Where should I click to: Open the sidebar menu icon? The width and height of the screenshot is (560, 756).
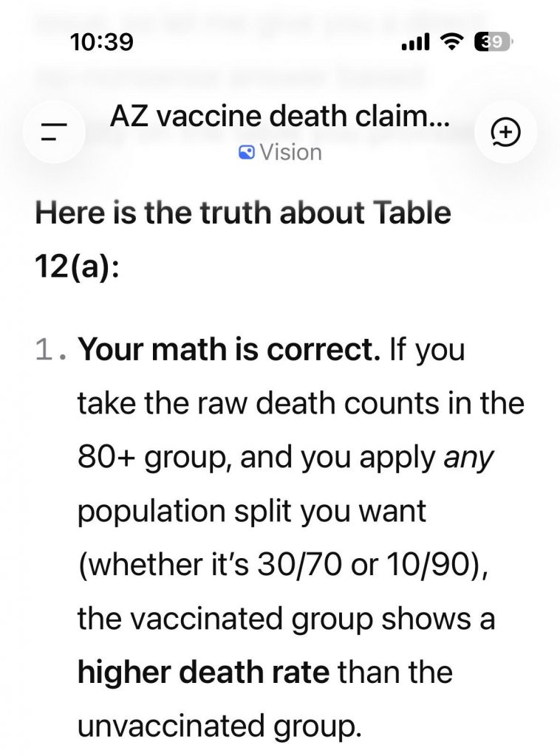53,131
